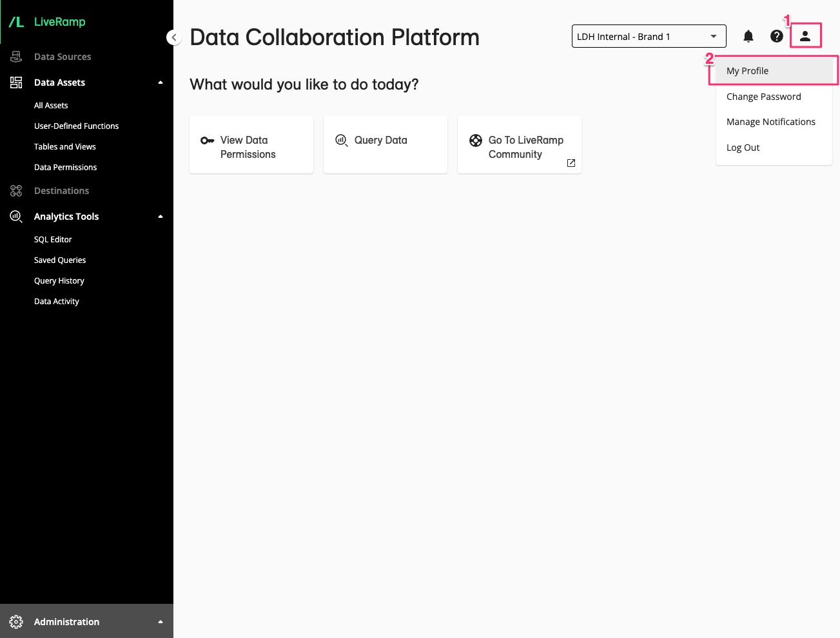This screenshot has height=638, width=840.
Task: Collapse the Analytics Tools section arrow
Action: pos(161,217)
